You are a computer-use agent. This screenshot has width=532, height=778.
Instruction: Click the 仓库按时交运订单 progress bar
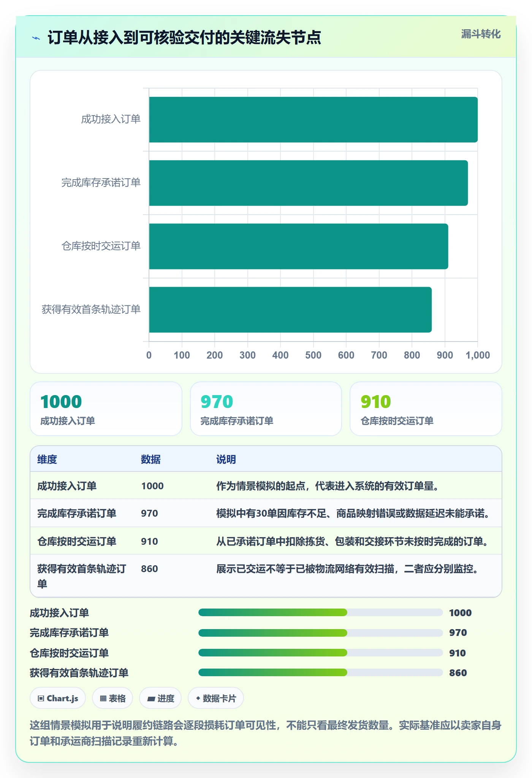pyautogui.click(x=321, y=653)
